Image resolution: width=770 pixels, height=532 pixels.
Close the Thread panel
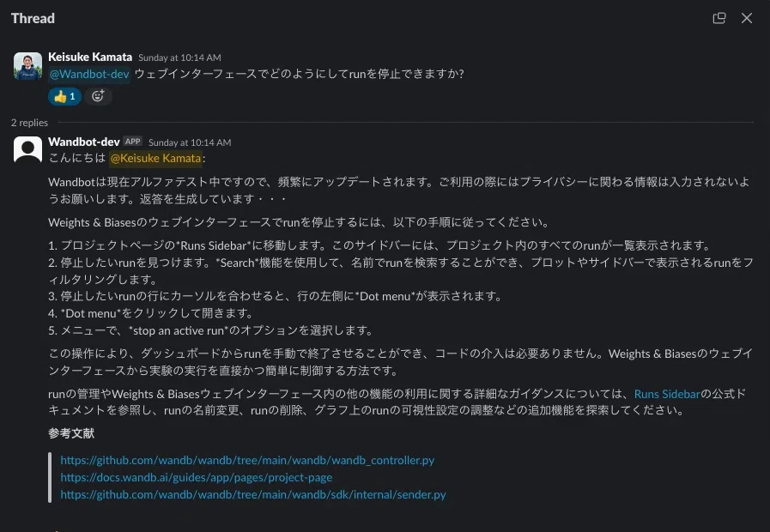pos(747,18)
